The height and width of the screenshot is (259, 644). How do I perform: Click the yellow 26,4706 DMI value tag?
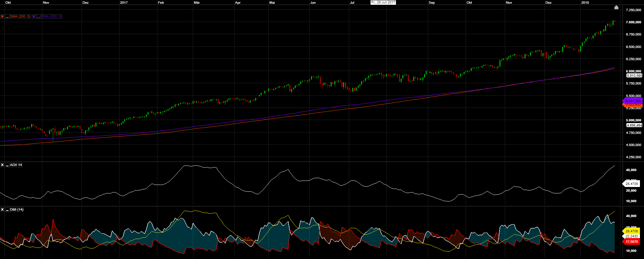(x=631, y=231)
